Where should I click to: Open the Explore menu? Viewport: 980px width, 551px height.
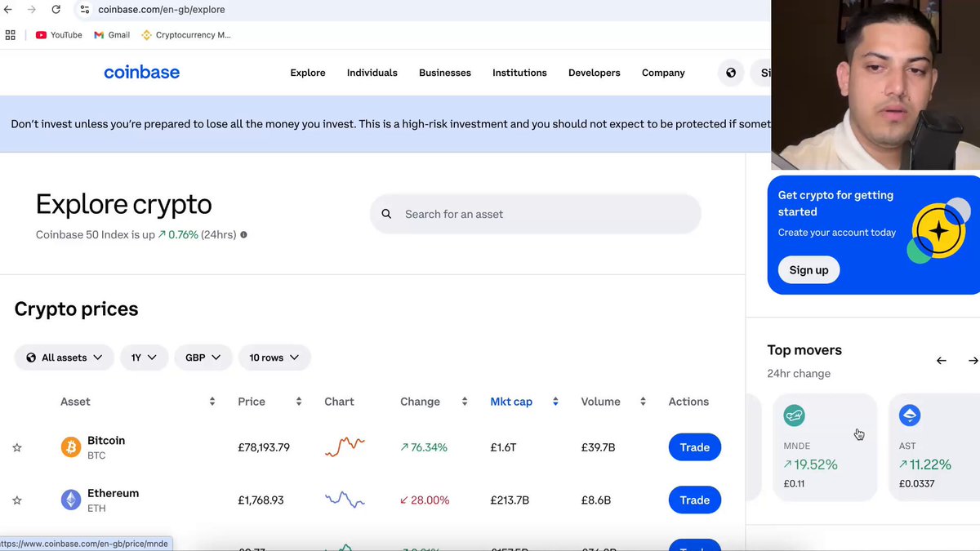click(x=308, y=73)
